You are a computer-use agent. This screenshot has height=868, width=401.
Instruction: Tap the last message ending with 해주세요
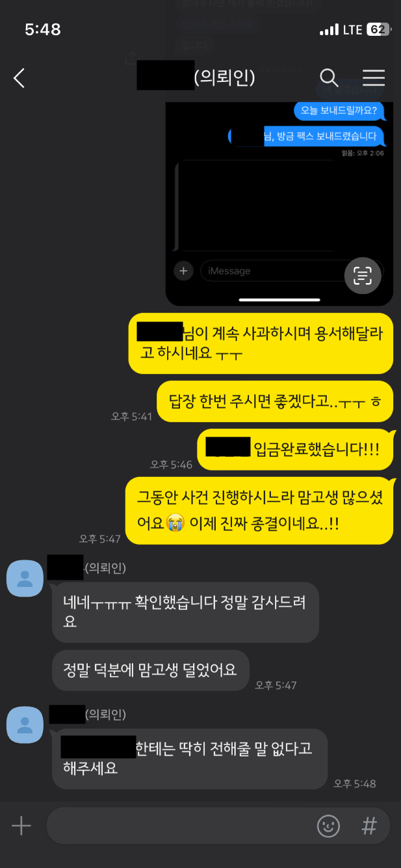point(190,759)
